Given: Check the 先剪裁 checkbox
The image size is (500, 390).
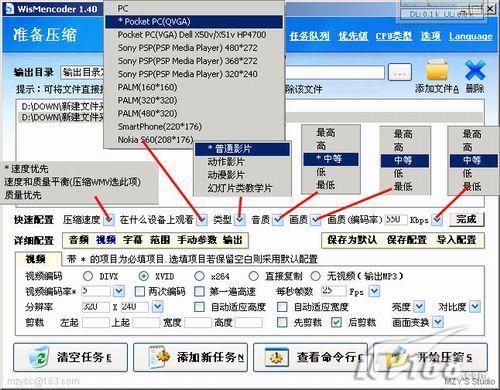Looking at the screenshot, I should coord(282,322).
